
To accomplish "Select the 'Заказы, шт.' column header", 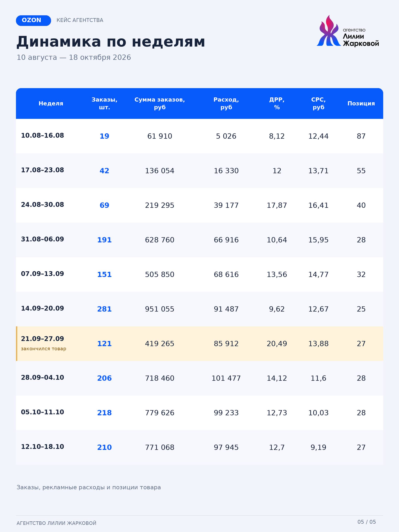I will pos(104,103).
